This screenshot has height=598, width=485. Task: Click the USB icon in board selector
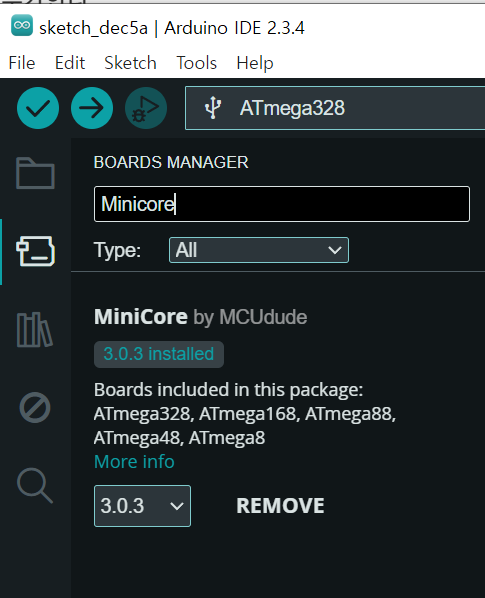[x=213, y=108]
